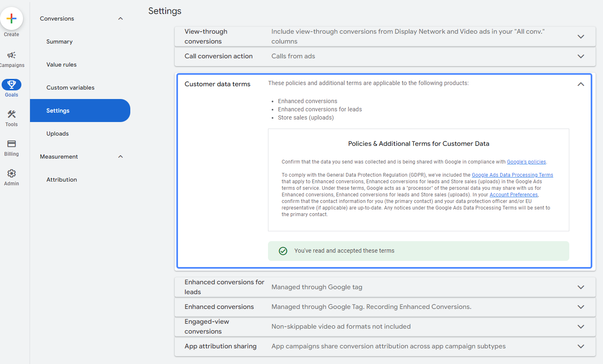Click the Engaged-view conversions label
Image resolution: width=603 pixels, height=364 pixels.
tap(207, 327)
